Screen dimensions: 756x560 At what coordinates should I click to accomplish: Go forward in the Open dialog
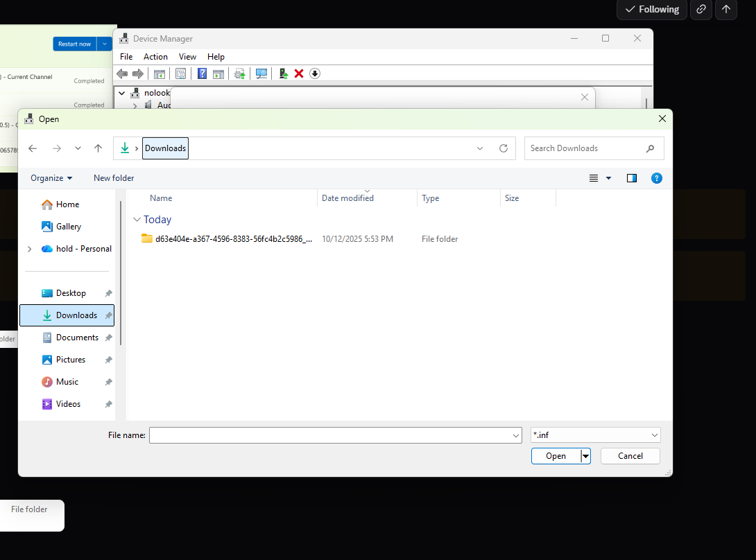point(57,148)
